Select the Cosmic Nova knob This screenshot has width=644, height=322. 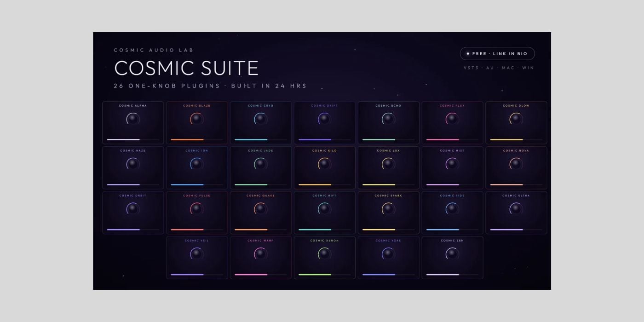(516, 164)
